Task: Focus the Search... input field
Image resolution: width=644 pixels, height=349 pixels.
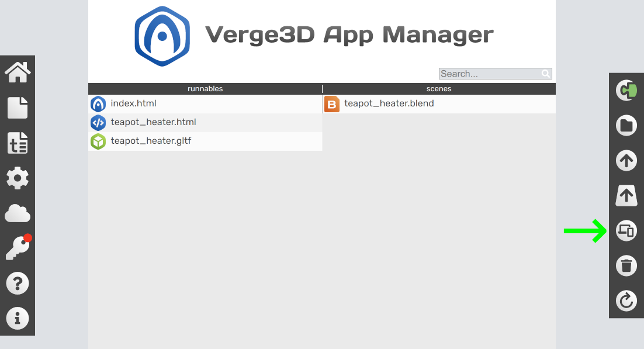Action: click(x=496, y=74)
